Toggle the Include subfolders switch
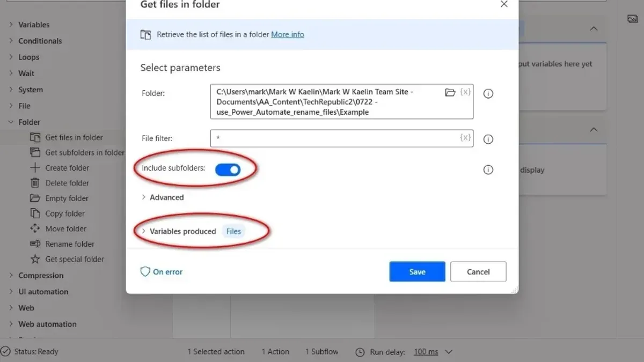644x362 pixels. pos(228,169)
